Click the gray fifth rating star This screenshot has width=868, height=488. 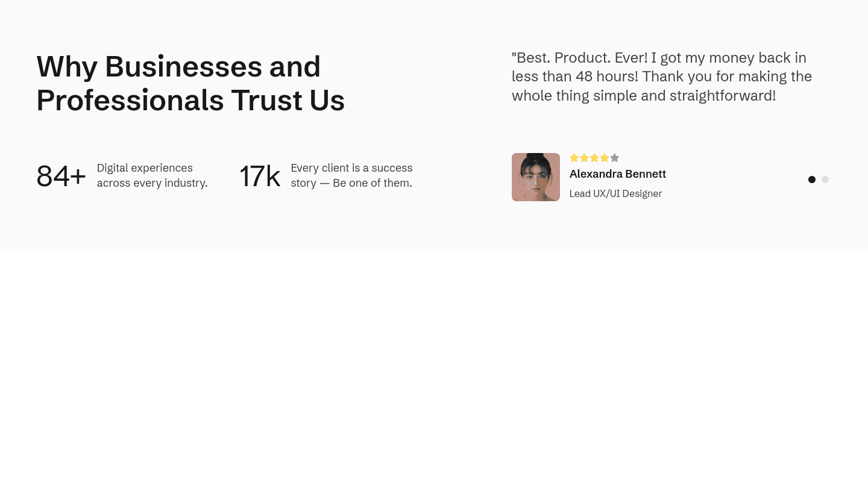coord(615,158)
